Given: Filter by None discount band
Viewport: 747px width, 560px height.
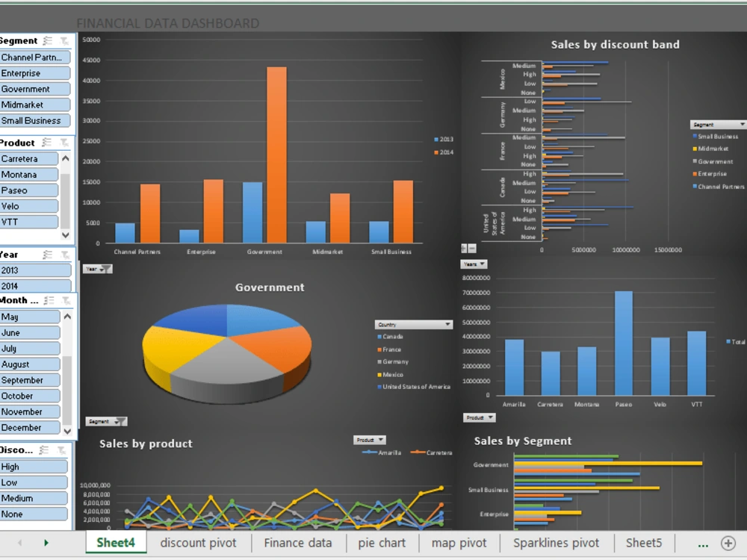Looking at the screenshot, I should pyautogui.click(x=34, y=514).
